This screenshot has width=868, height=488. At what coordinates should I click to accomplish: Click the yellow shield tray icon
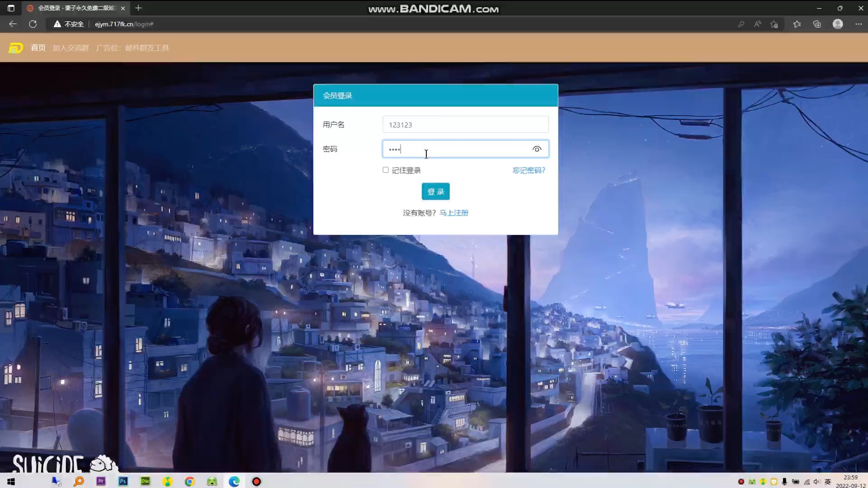point(774,482)
